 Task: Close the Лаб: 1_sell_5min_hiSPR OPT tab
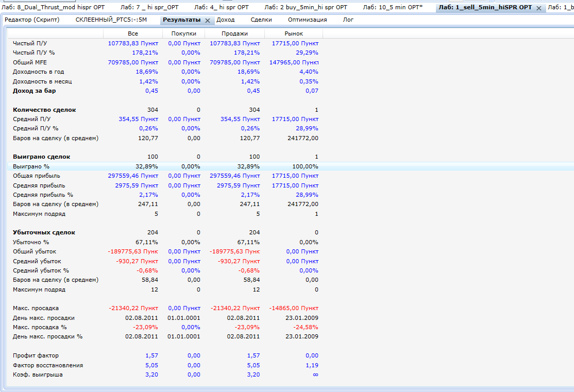tap(539, 8)
